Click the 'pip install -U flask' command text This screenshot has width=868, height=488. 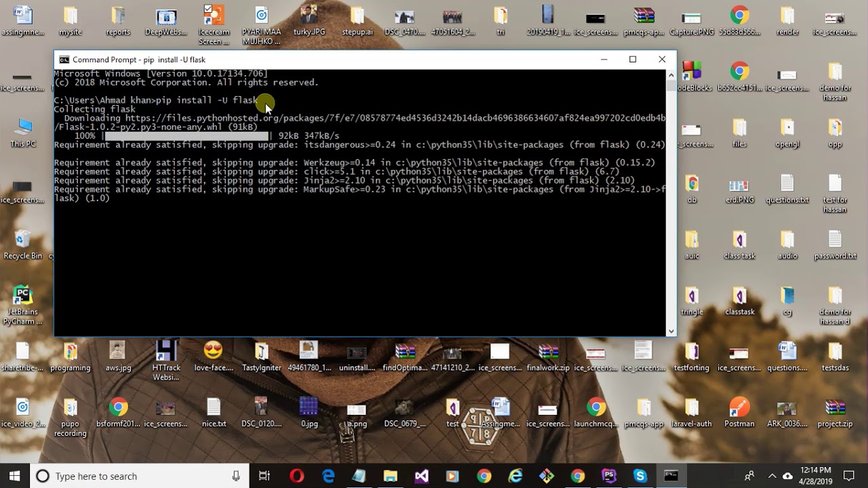(x=206, y=100)
